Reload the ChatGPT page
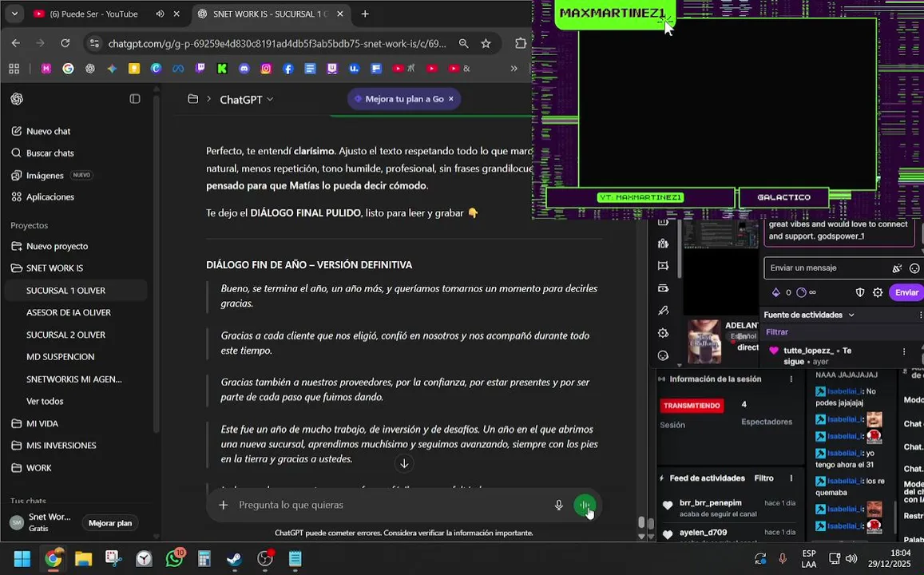Image resolution: width=924 pixels, height=575 pixels. pyautogui.click(x=65, y=43)
